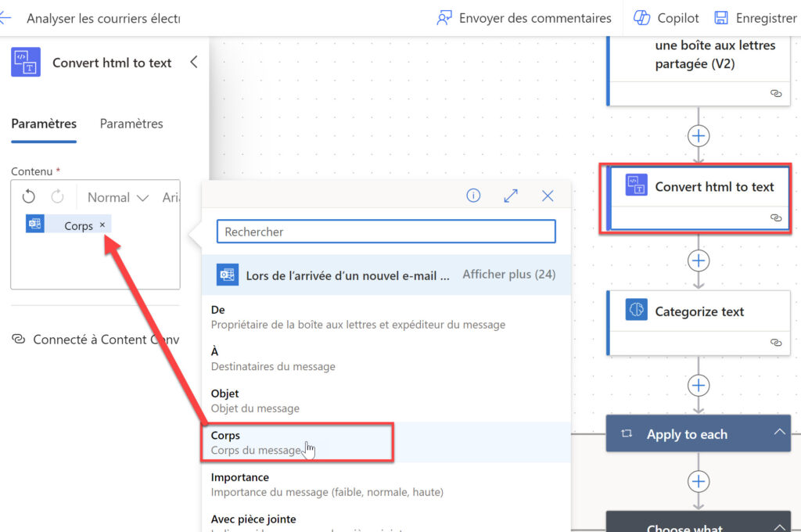Collapse the Apply to each action with its chevron

(780, 430)
